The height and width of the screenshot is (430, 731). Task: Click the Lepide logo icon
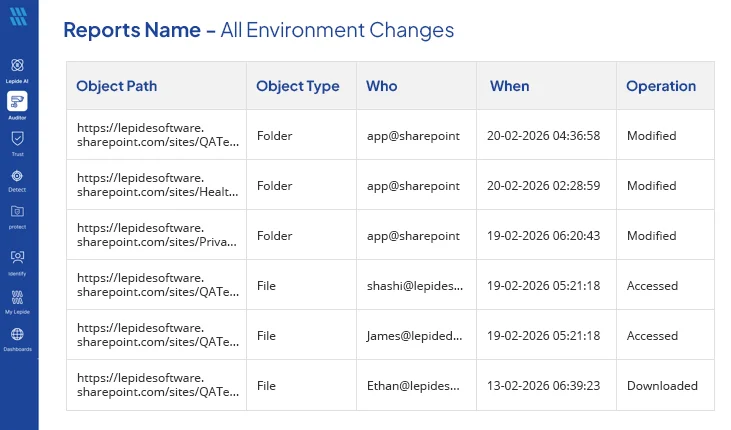click(x=18, y=16)
